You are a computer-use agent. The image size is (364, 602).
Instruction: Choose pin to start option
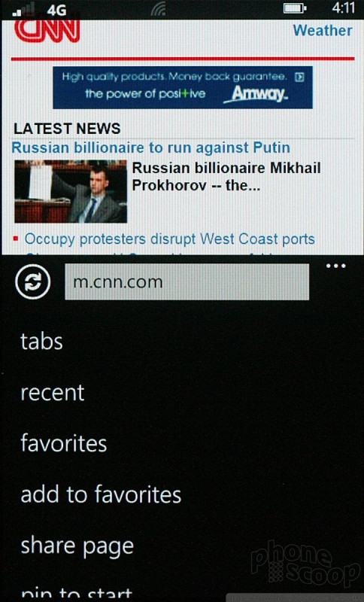tap(76, 593)
